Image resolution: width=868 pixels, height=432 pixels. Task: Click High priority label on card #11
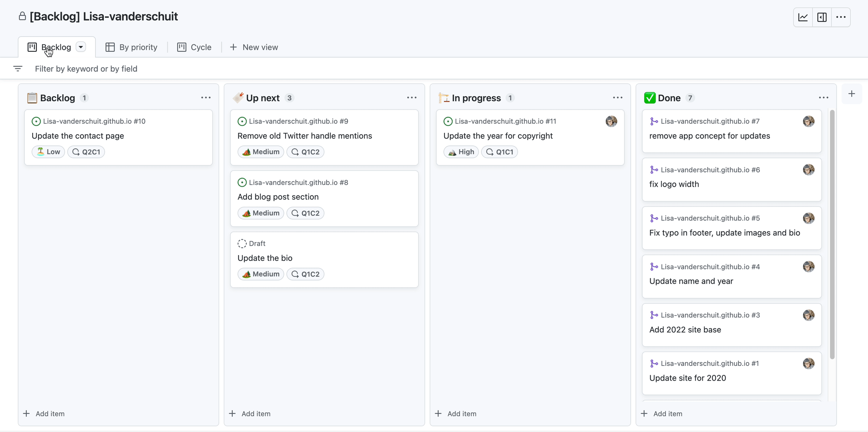tap(461, 152)
